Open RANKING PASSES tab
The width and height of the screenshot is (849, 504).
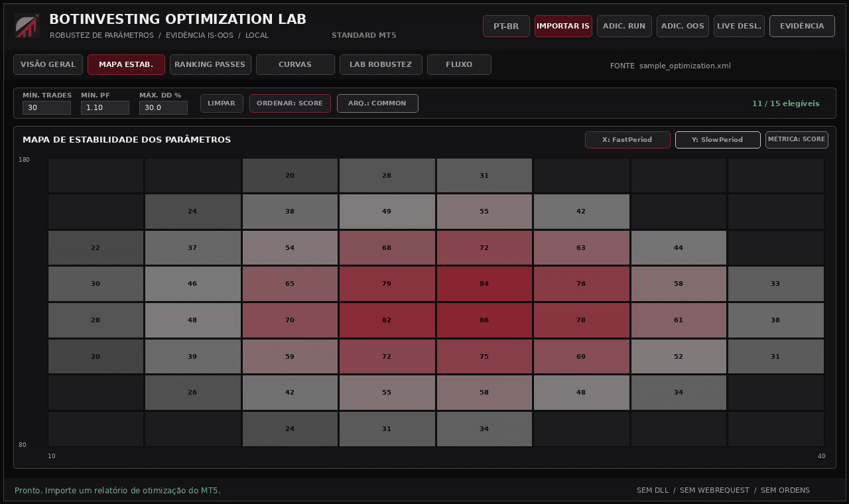(x=210, y=64)
